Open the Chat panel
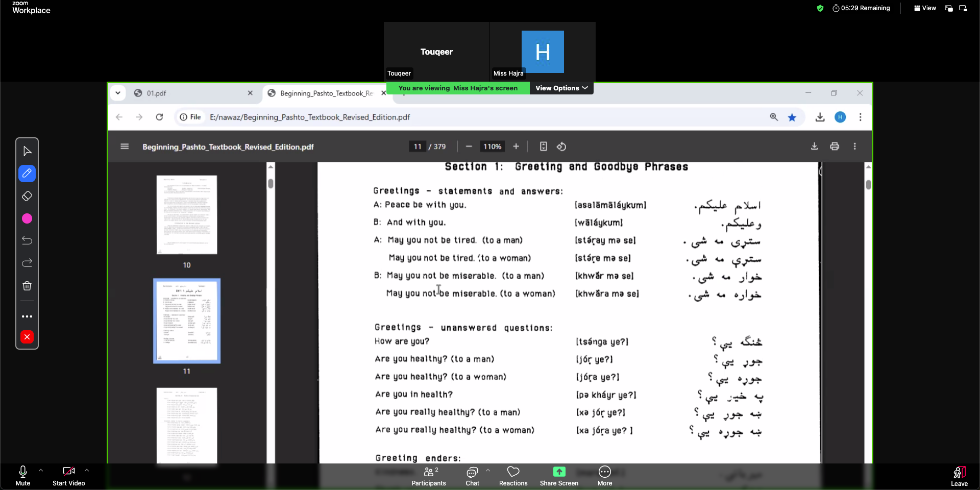 tap(472, 476)
